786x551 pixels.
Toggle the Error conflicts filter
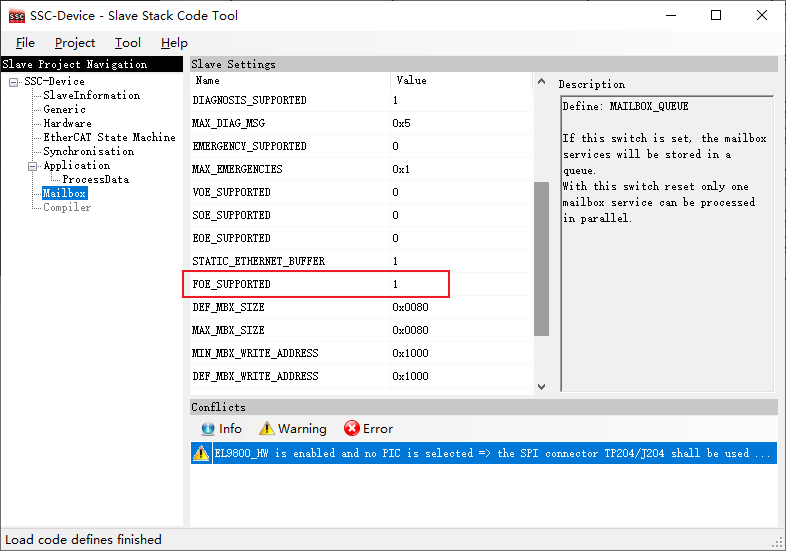pos(368,429)
